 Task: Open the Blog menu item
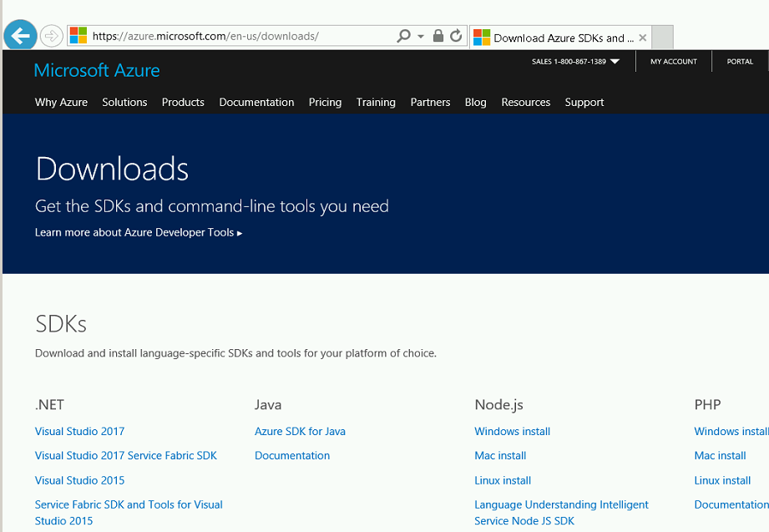pyautogui.click(x=476, y=102)
